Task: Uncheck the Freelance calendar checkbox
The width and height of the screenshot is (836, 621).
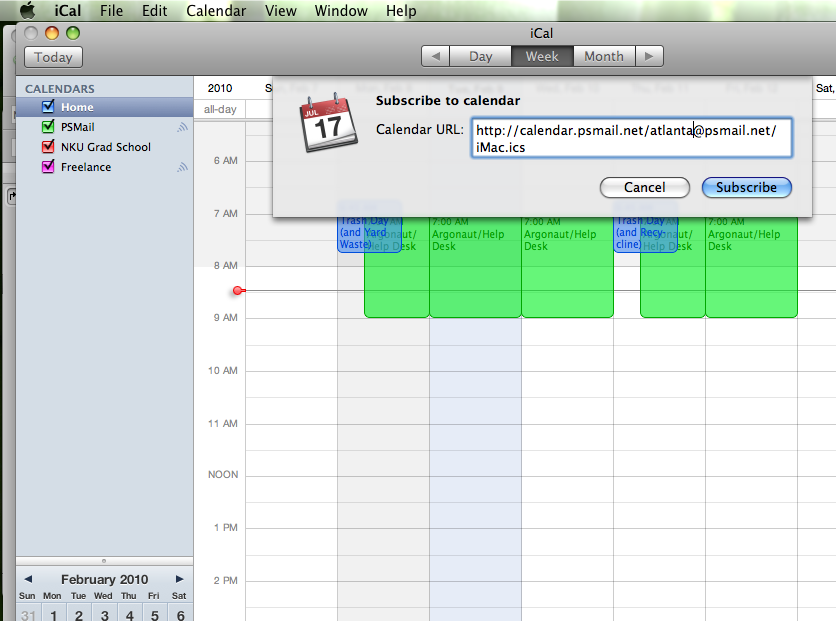Action: 48,166
